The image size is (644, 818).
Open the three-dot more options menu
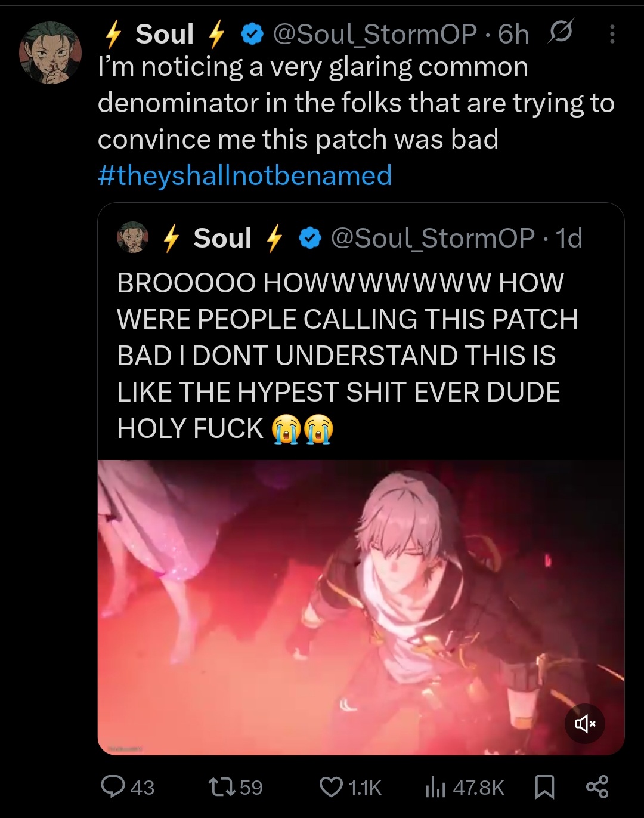pyautogui.click(x=612, y=35)
